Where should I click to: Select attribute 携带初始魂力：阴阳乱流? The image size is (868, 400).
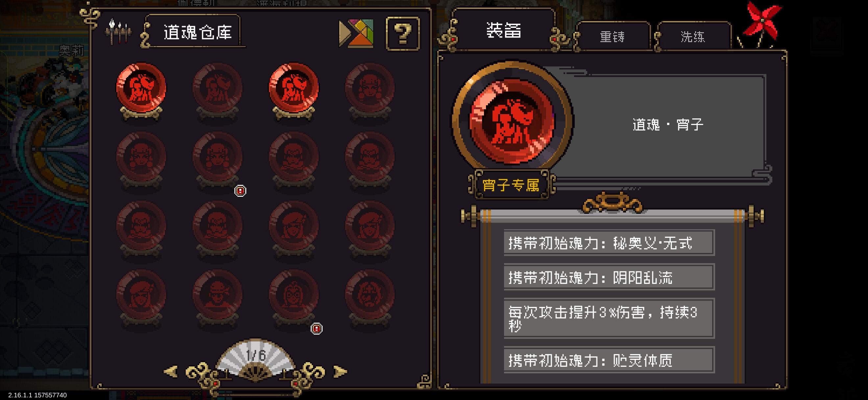pos(609,277)
